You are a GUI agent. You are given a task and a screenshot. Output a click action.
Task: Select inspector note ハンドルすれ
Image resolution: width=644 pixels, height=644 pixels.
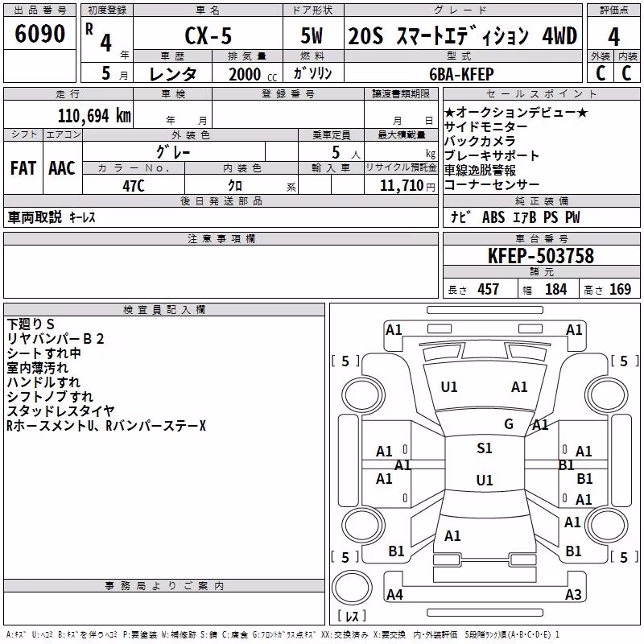tap(43, 382)
